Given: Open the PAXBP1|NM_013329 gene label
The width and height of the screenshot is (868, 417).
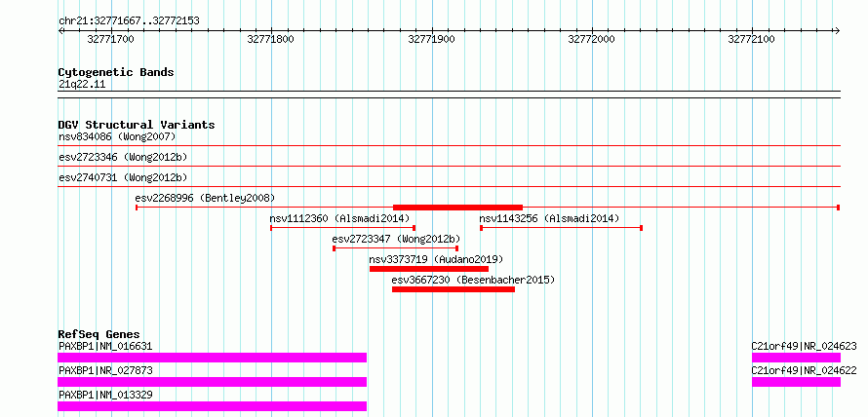Looking at the screenshot, I should click(105, 395).
